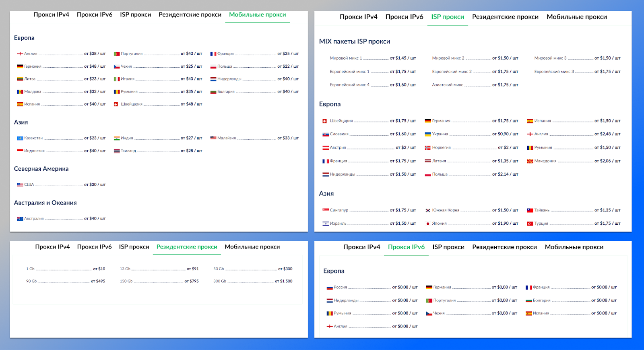Click Thailand flag beside Таиланд от $28
The image size is (644, 350).
tap(117, 151)
